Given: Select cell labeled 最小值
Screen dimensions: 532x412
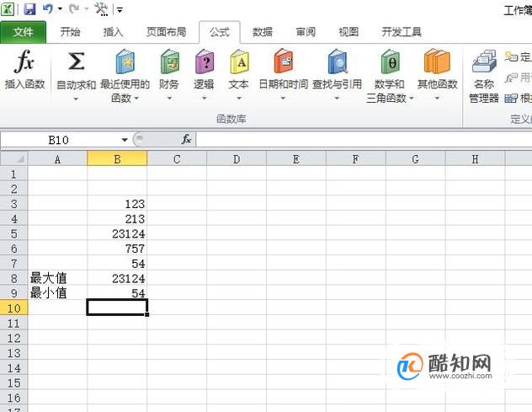Looking at the screenshot, I should tap(57, 293).
